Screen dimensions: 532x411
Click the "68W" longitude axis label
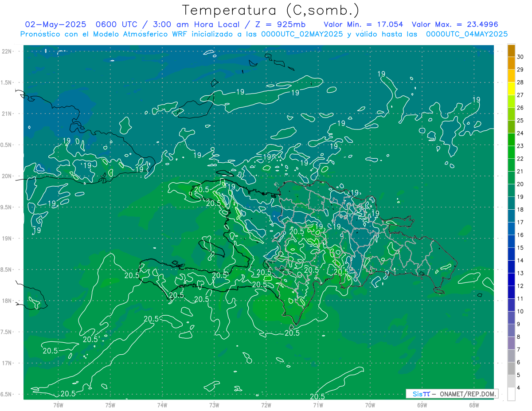pyautogui.click(x=474, y=405)
